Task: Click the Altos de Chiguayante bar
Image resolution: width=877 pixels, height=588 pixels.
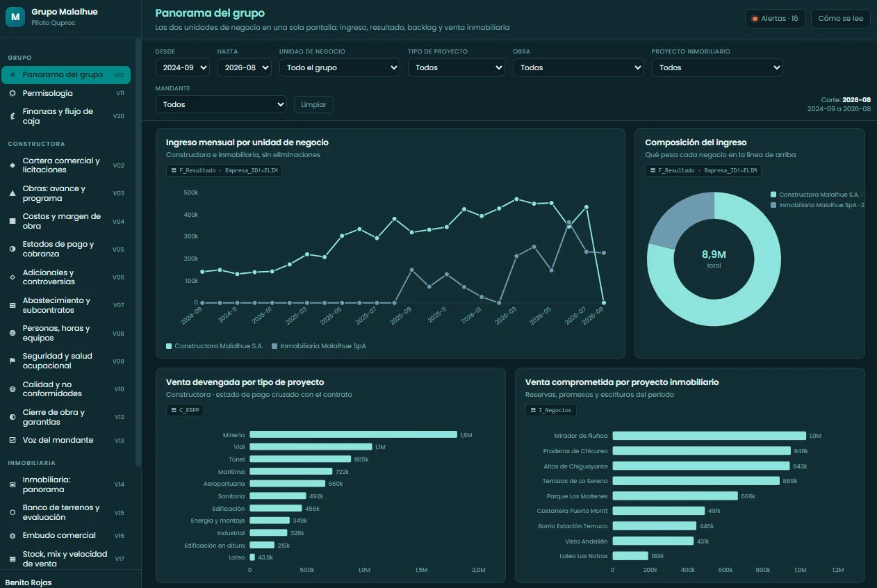Action: [701, 466]
